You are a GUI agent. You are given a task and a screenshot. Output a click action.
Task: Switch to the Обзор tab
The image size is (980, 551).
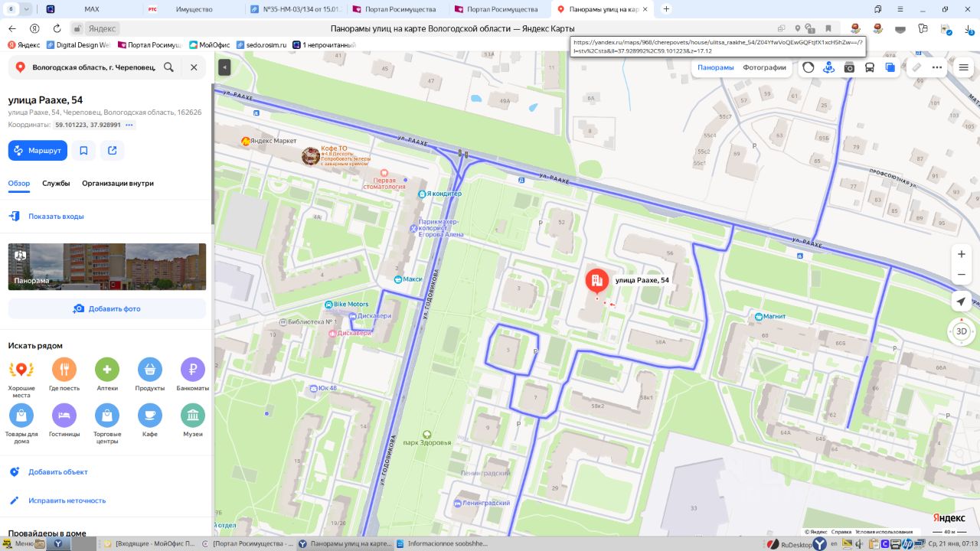point(19,184)
